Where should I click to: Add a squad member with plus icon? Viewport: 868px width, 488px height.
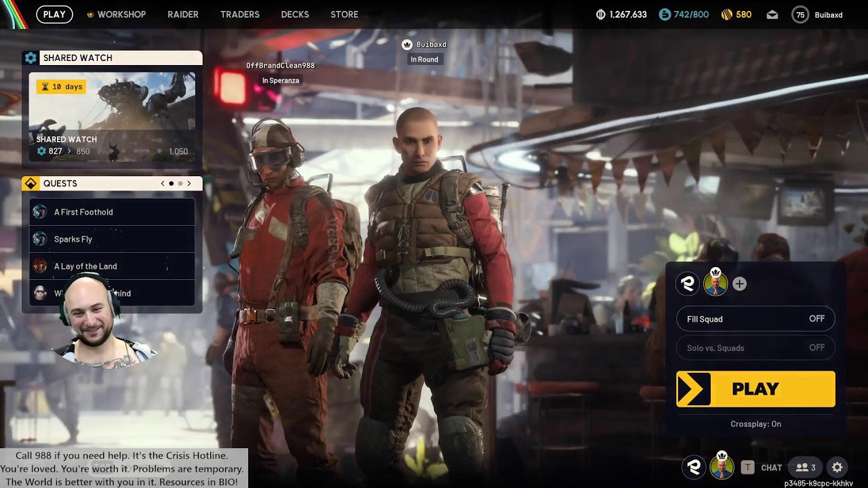click(x=739, y=284)
